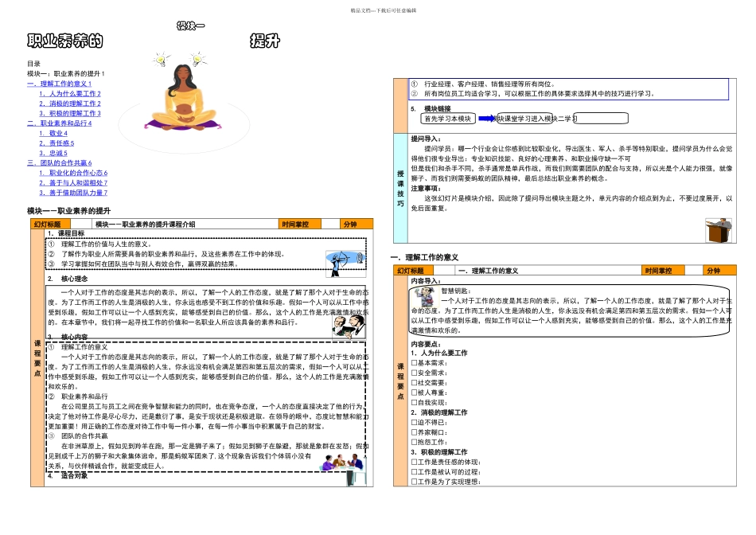This screenshot has height=535, width=756.
Task: Click the left lightbulb clipart above the woman
Action: [x=161, y=60]
